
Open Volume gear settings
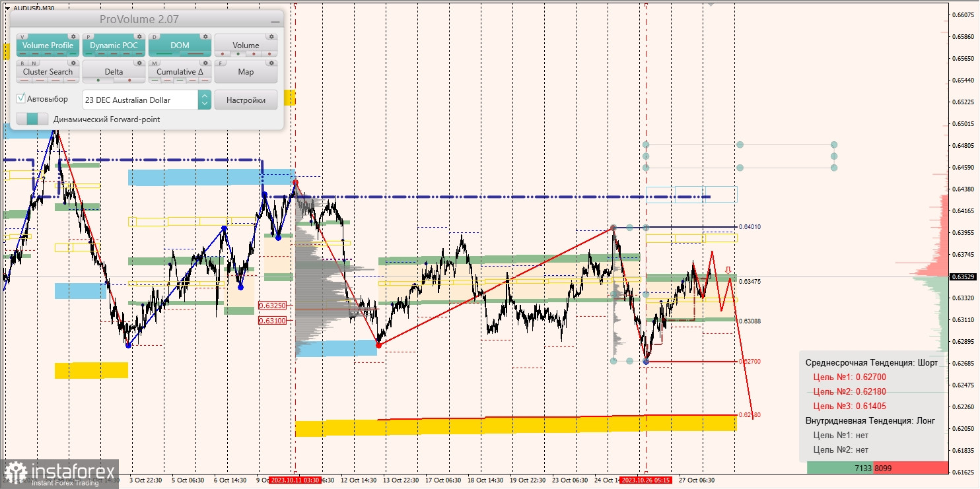coord(271,36)
